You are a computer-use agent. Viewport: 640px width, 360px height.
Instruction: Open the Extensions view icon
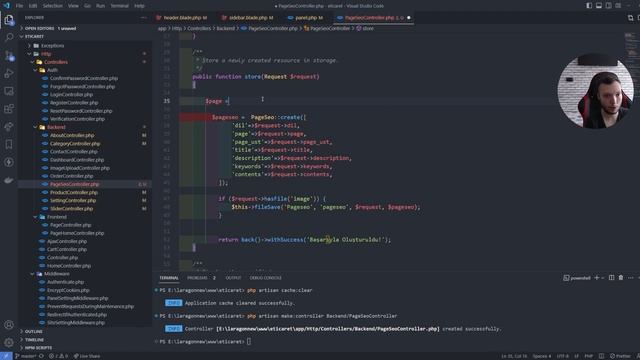9,109
